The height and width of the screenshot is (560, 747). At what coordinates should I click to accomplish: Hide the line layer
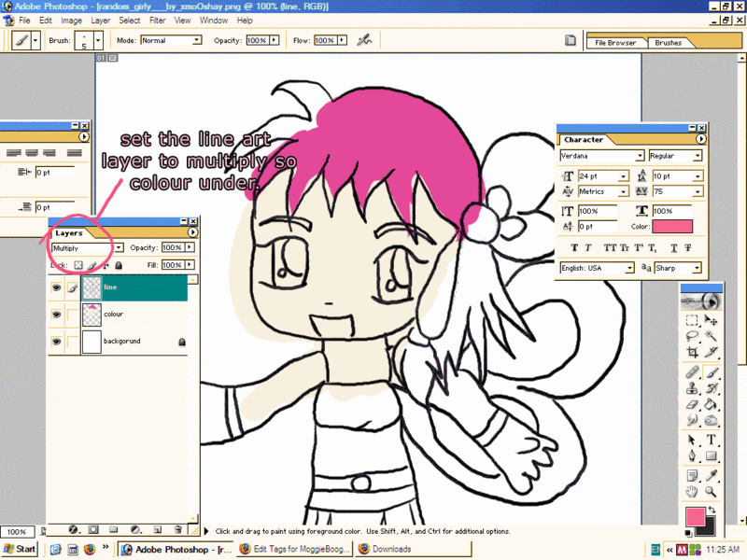point(57,287)
